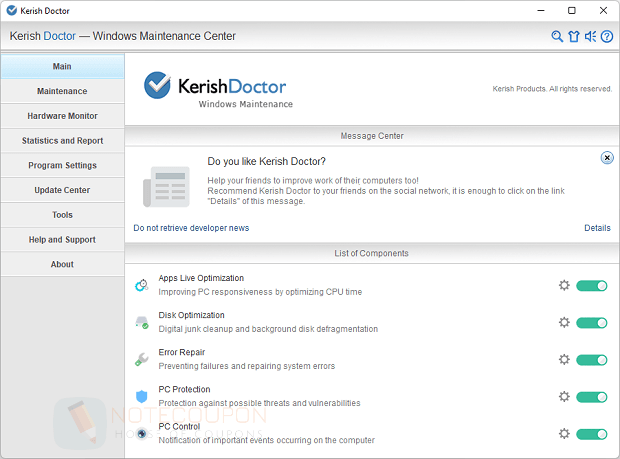Open settings gear for PC Protection
This screenshot has width=620, height=459.
tap(564, 397)
